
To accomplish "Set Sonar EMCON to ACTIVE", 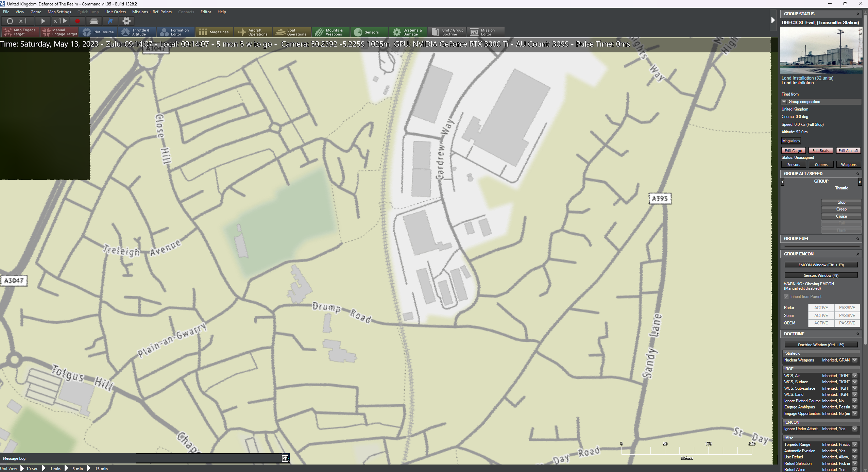I will pos(821,316).
